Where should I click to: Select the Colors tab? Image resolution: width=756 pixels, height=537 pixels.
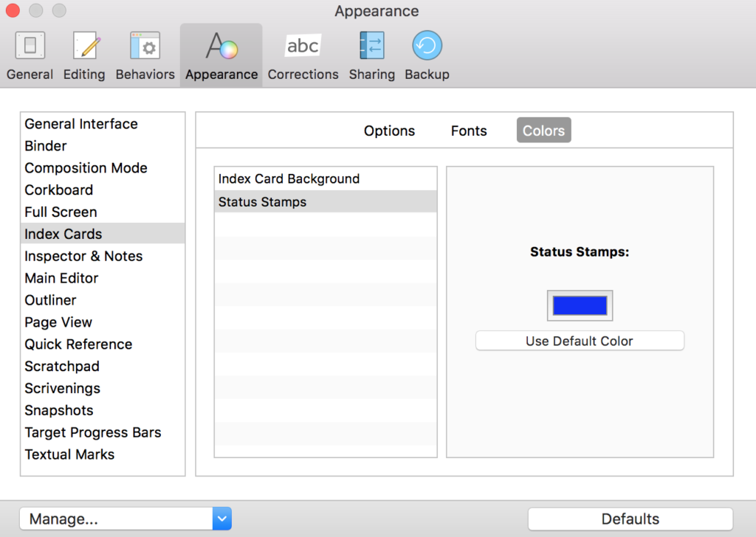tap(544, 130)
